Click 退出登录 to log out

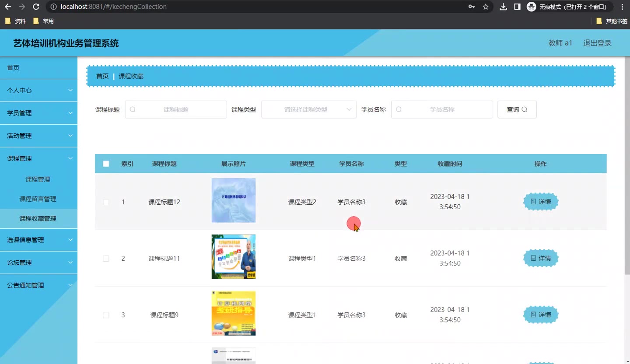[597, 43]
